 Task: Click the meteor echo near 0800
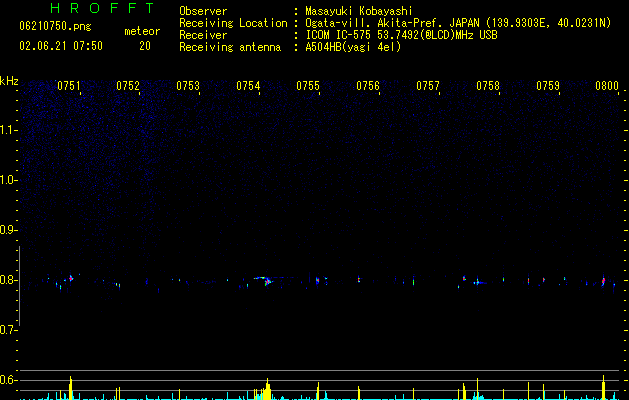pos(603,281)
